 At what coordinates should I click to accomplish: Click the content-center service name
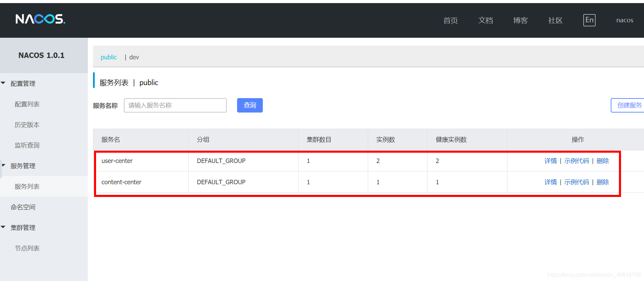[121, 182]
